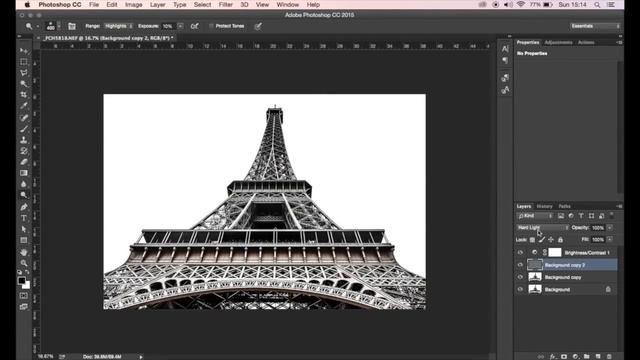Image resolution: width=640 pixels, height=360 pixels.
Task: Select the Pen tool
Action: 24,207
